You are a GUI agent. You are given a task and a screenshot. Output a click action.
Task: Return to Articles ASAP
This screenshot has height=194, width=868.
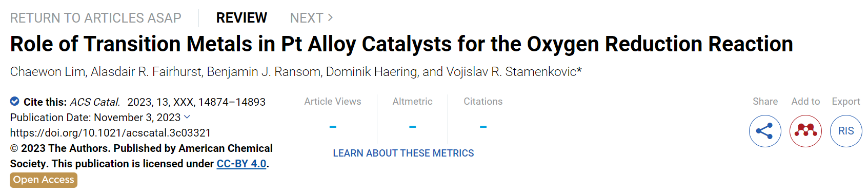tap(96, 18)
